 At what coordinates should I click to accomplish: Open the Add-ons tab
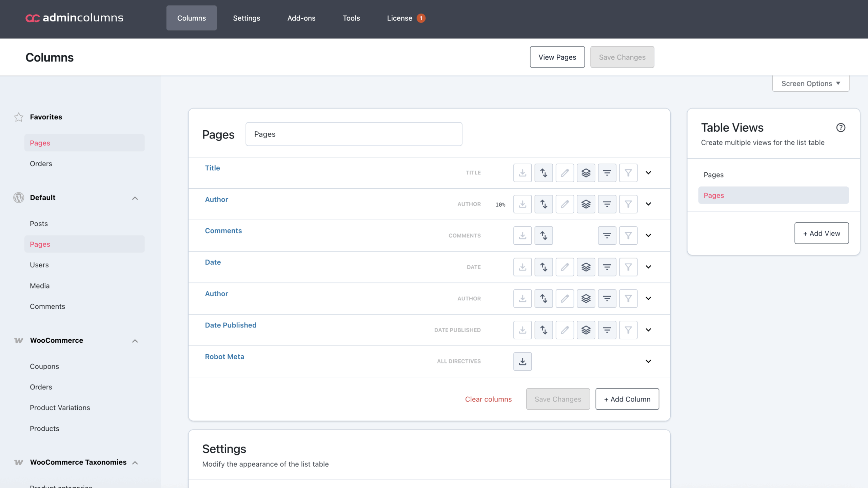301,18
